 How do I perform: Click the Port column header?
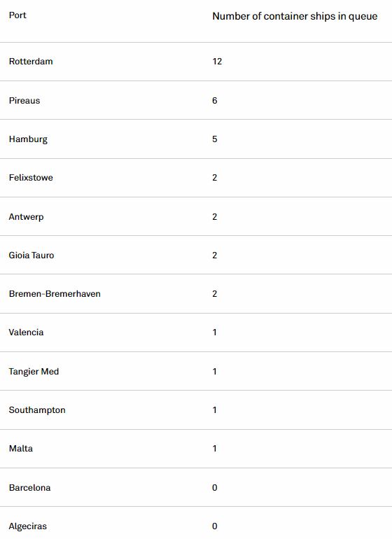(17, 15)
